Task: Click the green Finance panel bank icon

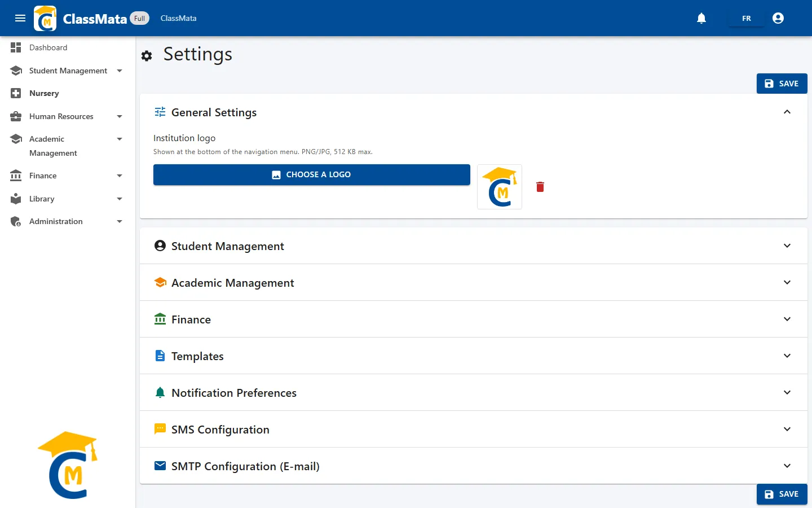Action: [160, 319]
